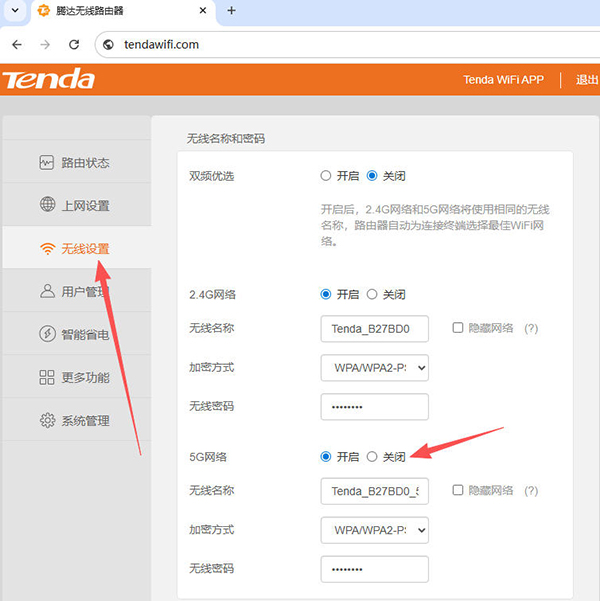Click the browser forward arrow
The width and height of the screenshot is (600, 601).
point(45,45)
